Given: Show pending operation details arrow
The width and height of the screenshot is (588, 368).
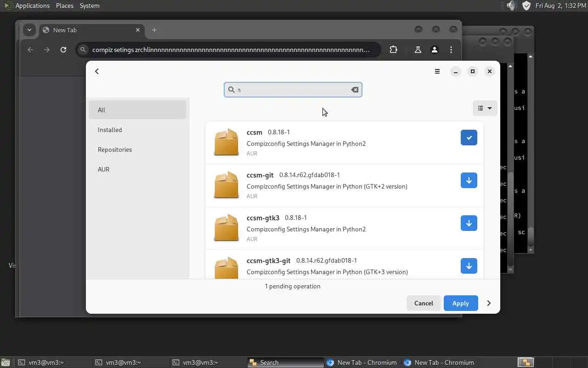Looking at the screenshot, I should click(489, 303).
